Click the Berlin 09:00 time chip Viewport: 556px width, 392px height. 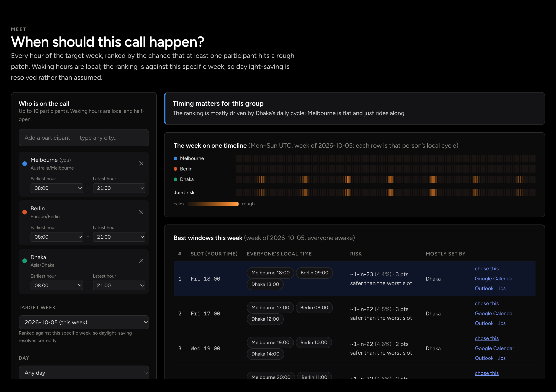tap(314, 273)
